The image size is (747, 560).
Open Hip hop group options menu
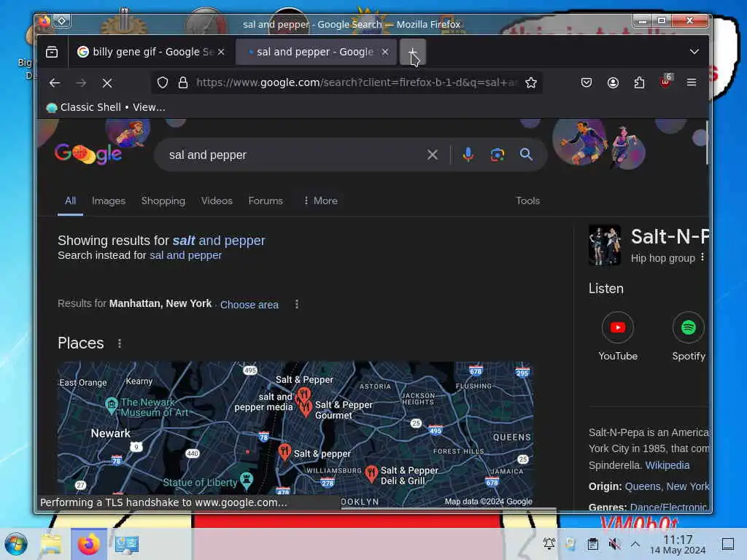click(x=703, y=257)
